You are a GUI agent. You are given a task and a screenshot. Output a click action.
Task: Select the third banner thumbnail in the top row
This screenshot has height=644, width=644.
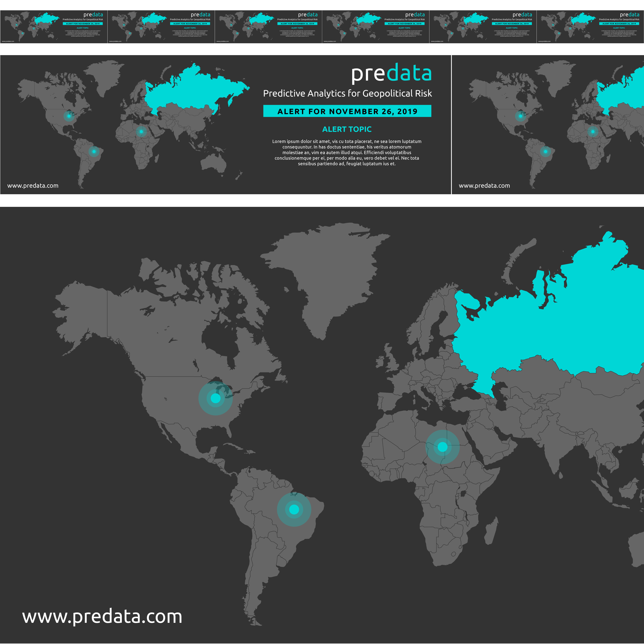pos(268,27)
